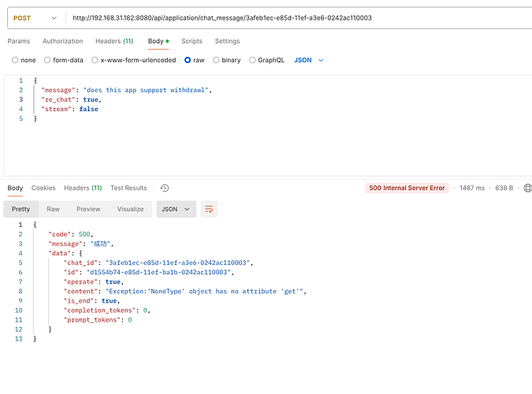Viewport: 532px width, 394px height.
Task: Select x-www-form-urlencoded body type
Action: tap(134, 60)
